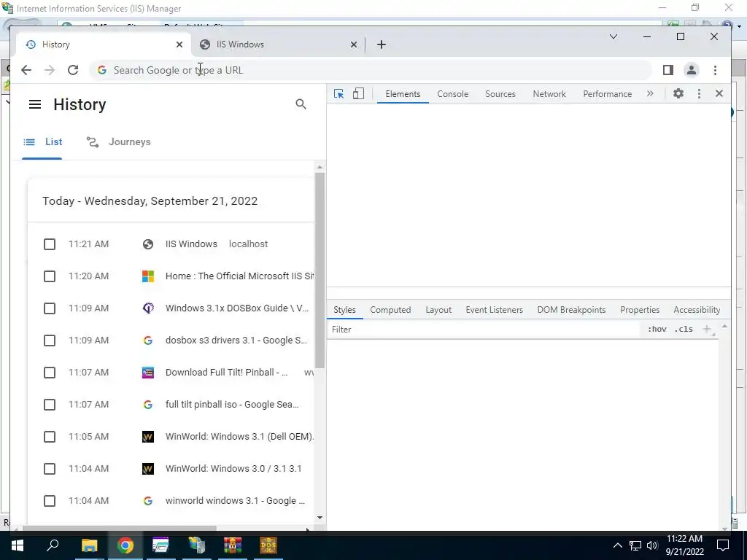Check the winworld windows 3.1 Google entry
747x560 pixels.
50,501
